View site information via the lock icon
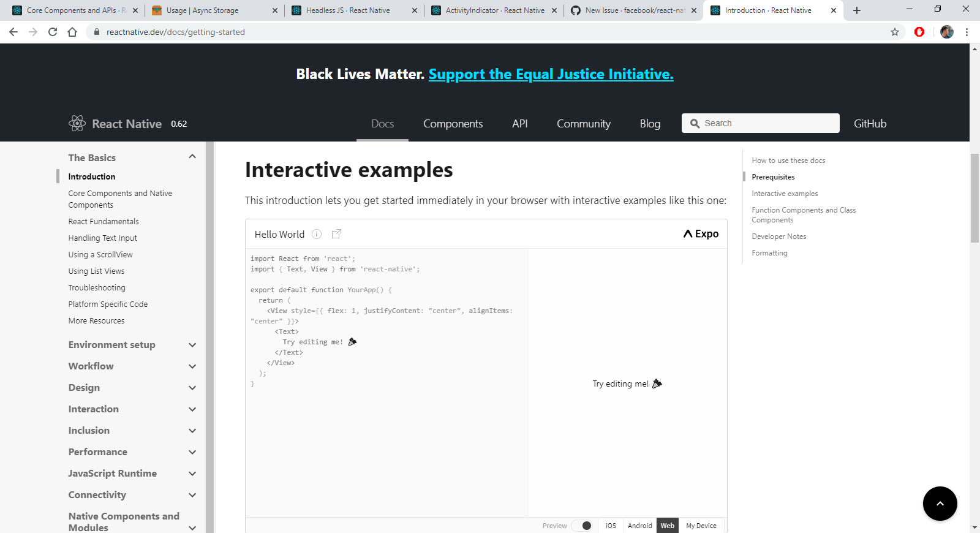 tap(97, 32)
